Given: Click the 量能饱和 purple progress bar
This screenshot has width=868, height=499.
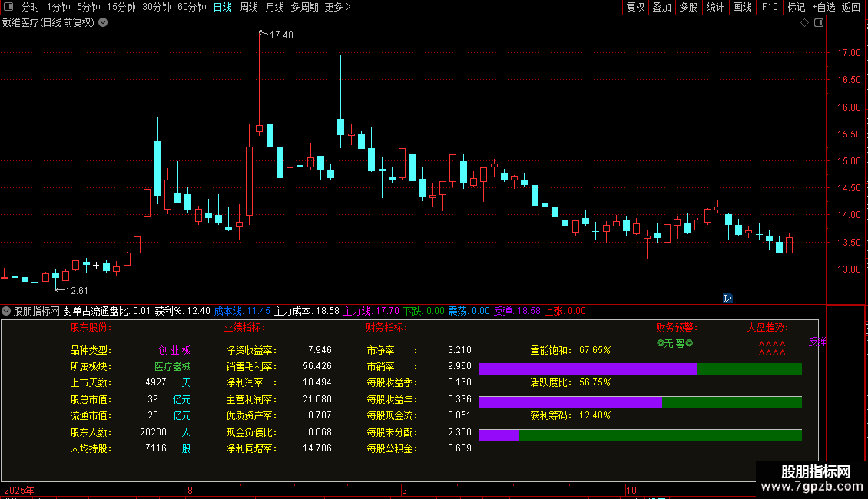Looking at the screenshot, I should click(588, 369).
